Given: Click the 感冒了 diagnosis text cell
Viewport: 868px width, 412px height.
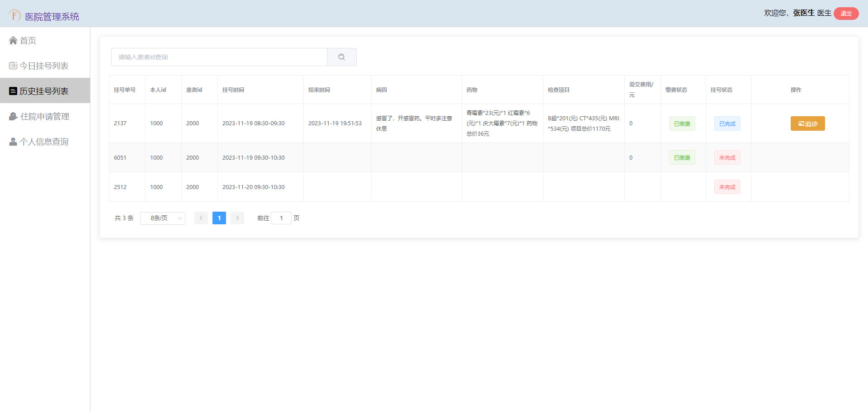Looking at the screenshot, I should (416, 123).
